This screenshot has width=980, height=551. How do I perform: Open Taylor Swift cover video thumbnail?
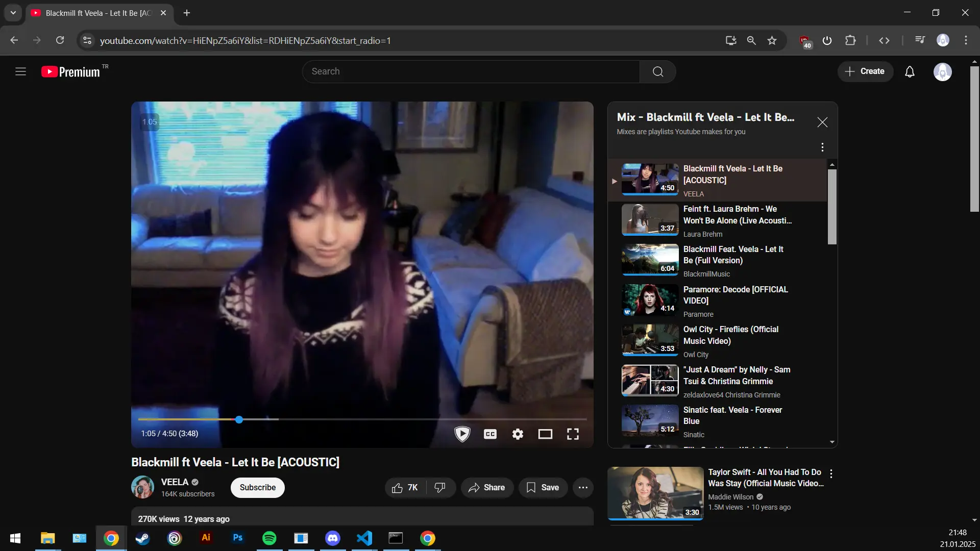pyautogui.click(x=655, y=493)
